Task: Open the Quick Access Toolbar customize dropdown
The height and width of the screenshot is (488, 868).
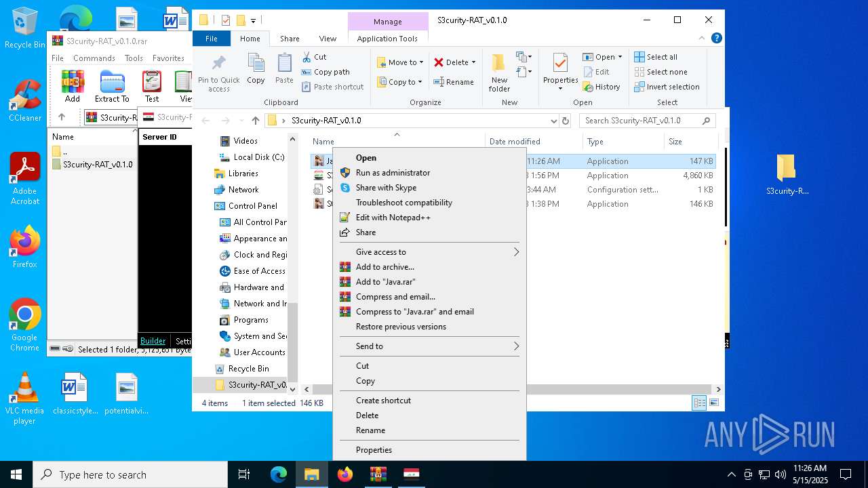Action: 254,20
